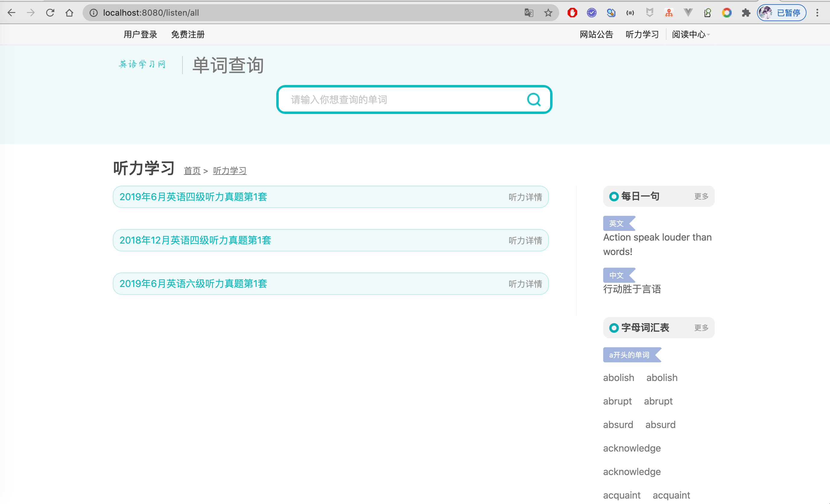Image resolution: width=830 pixels, height=504 pixels.
Task: Click 听力详情 for 2018年12月 item
Action: coord(525,240)
